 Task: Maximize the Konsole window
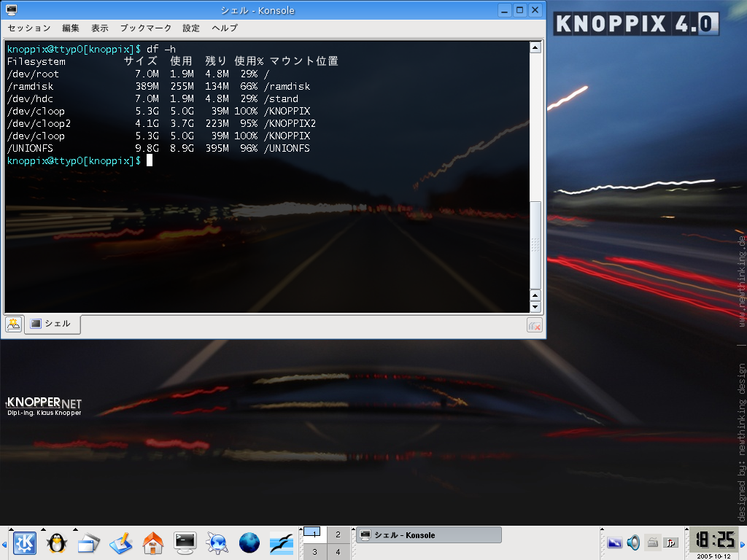pos(519,10)
